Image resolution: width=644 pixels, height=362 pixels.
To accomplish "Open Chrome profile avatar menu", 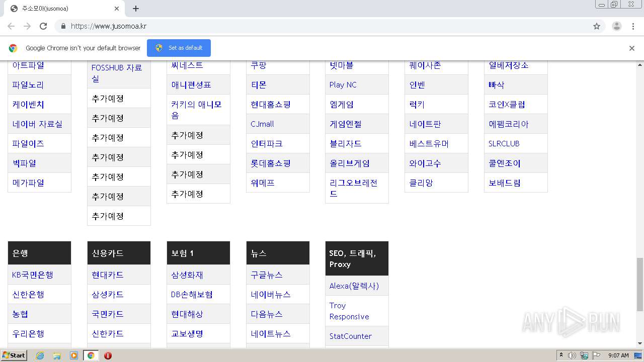I will pos(617,26).
